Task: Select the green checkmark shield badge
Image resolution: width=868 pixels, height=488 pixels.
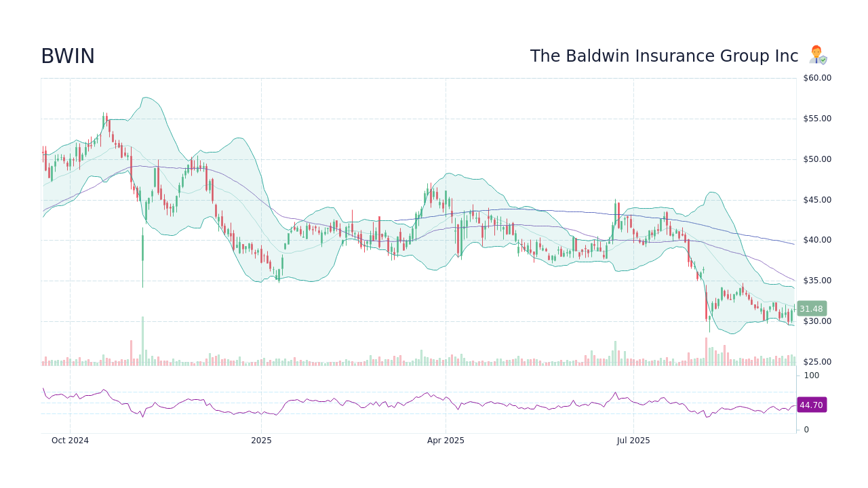Action: [x=822, y=59]
